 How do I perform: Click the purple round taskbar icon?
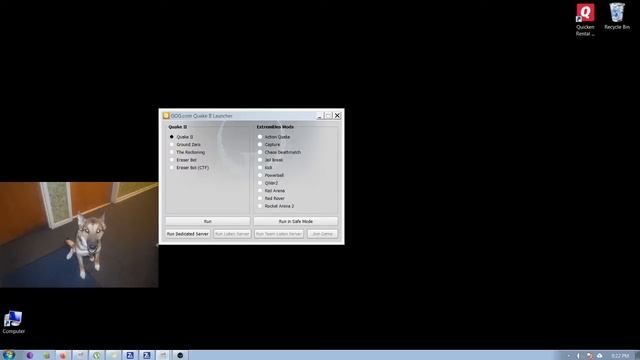[x=29, y=356]
